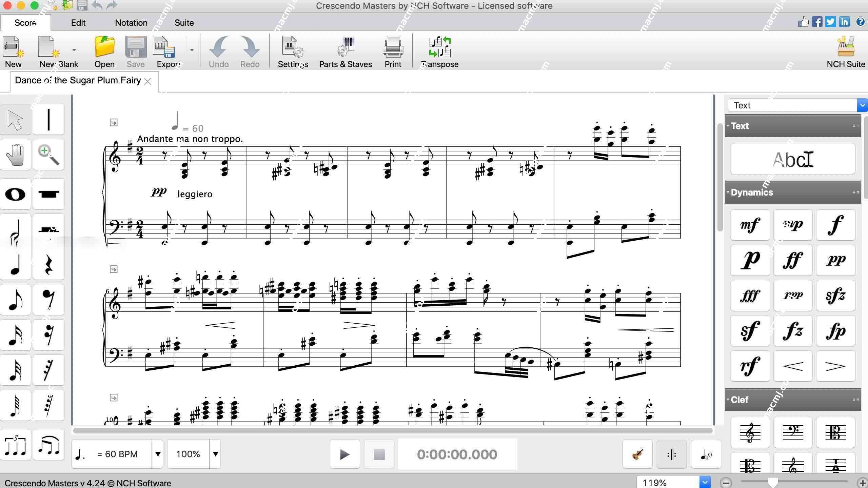Click the playback timestamp display

(457, 454)
